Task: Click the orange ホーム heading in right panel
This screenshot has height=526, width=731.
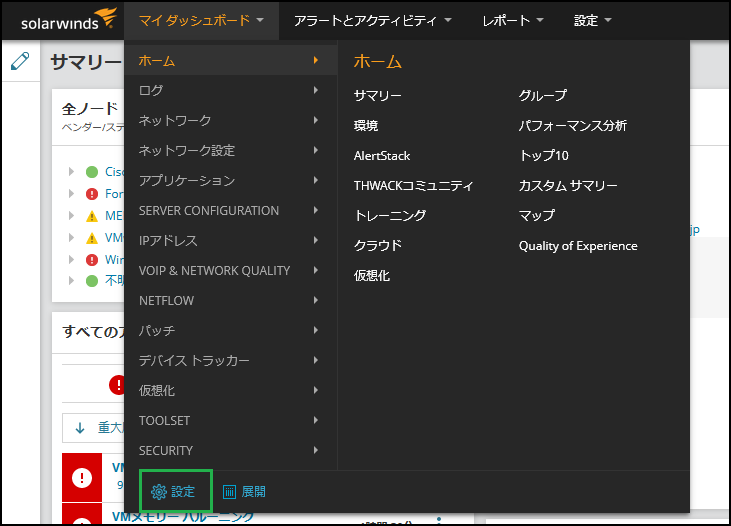Action: point(377,62)
